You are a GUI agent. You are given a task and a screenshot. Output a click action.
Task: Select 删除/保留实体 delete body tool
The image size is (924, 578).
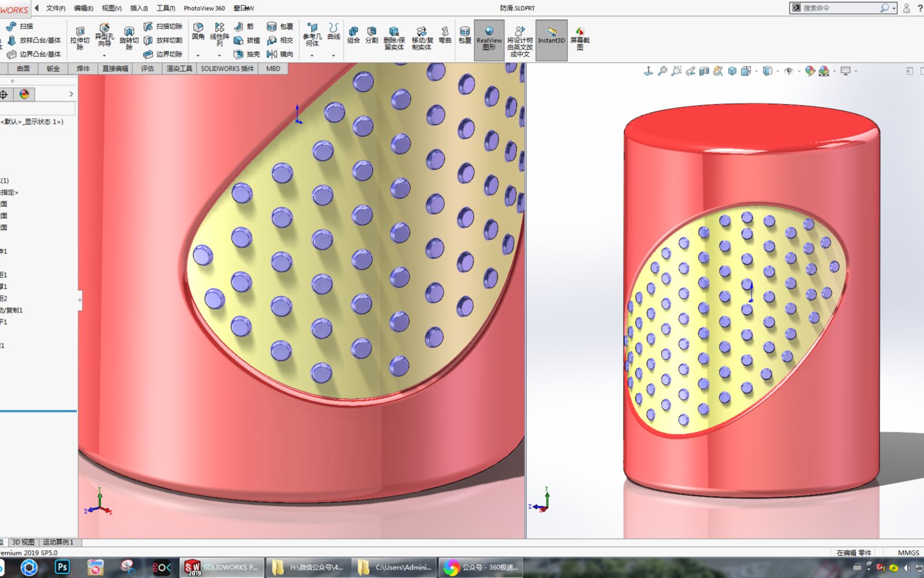point(394,38)
